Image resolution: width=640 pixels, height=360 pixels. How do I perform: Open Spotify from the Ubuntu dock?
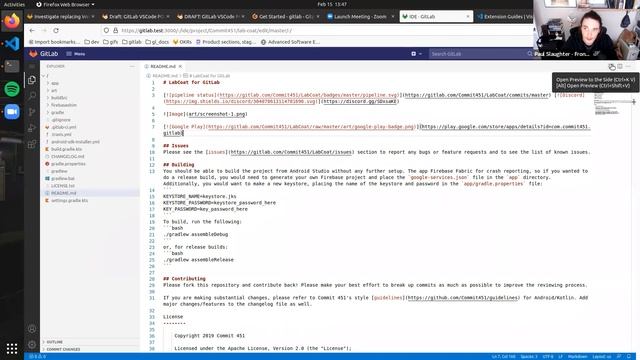12,89
